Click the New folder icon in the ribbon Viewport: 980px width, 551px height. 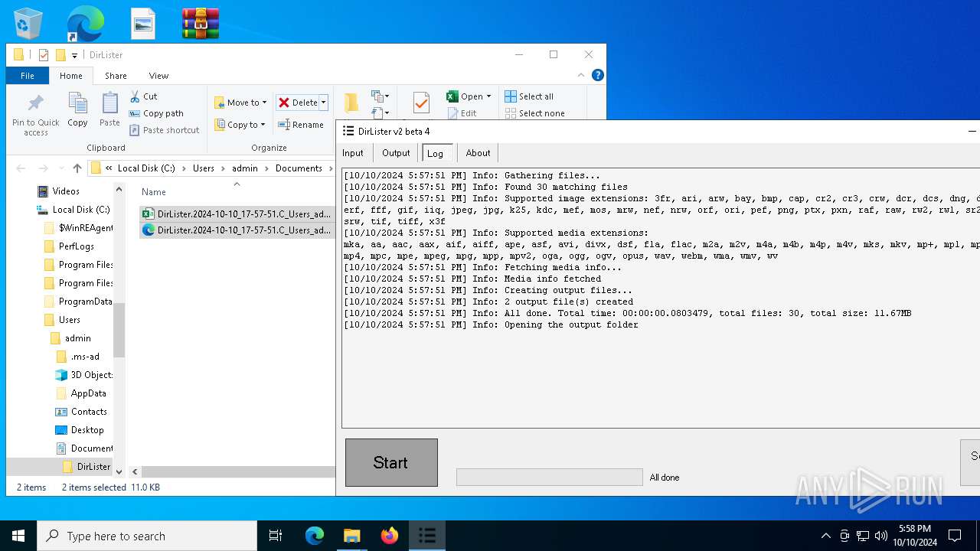click(351, 103)
